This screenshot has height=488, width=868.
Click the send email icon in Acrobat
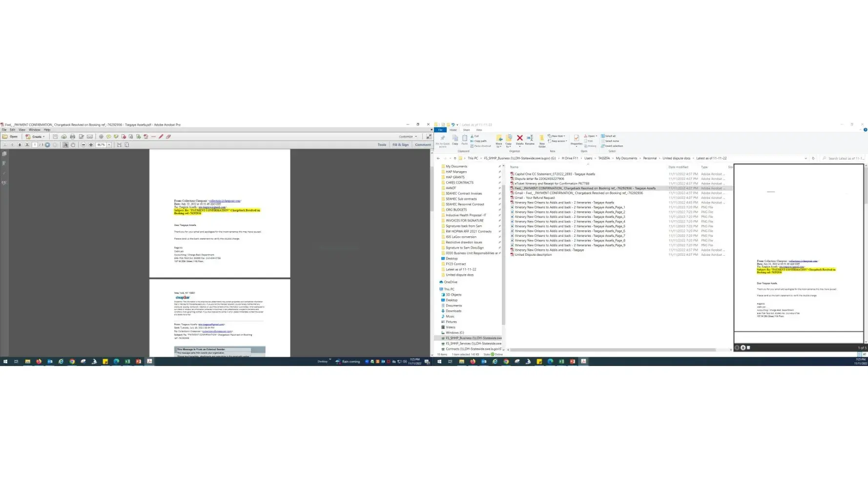(90, 137)
